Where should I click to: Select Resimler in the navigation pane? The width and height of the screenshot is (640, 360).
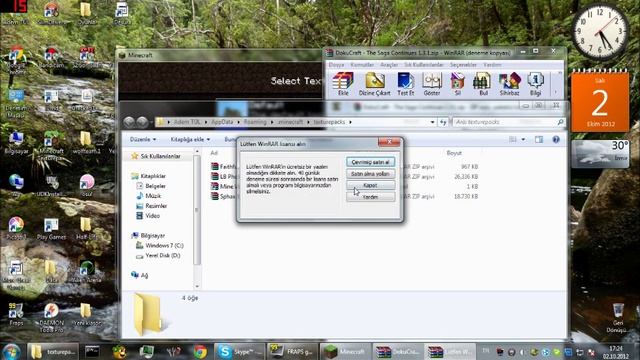click(x=151, y=206)
